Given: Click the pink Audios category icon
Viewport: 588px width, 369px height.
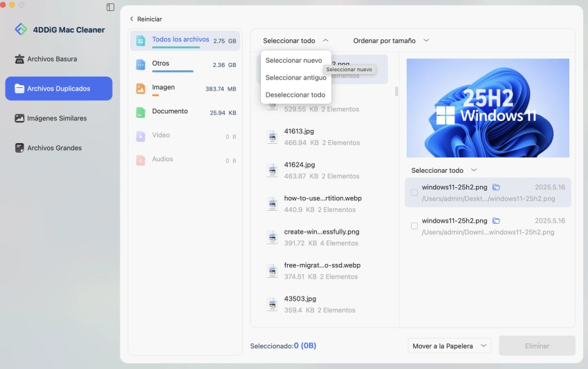Looking at the screenshot, I should tap(140, 160).
